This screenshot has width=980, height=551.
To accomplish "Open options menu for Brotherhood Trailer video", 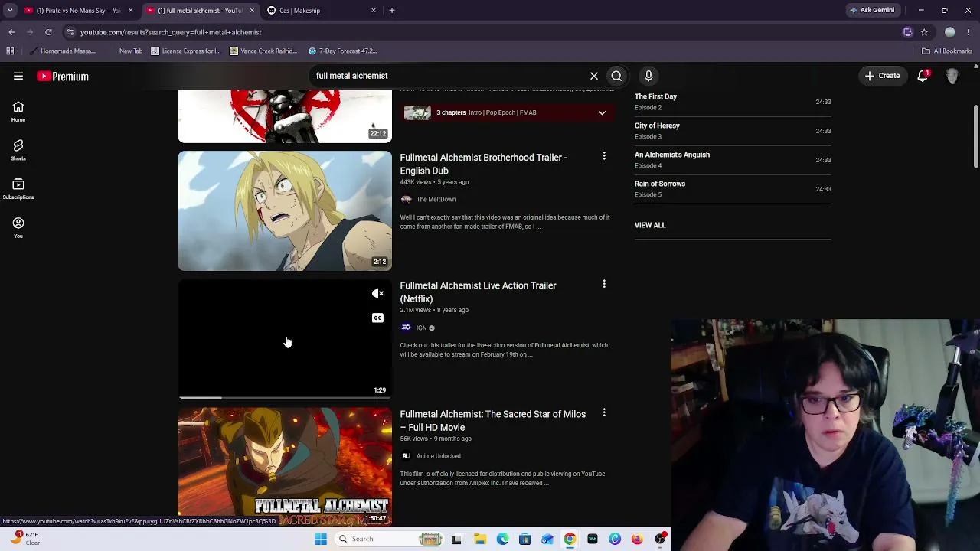I will point(604,156).
